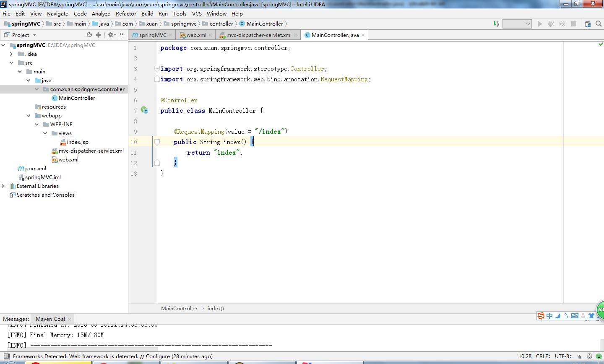Open the run configuration dropdown
This screenshot has height=364, width=604.
[x=517, y=24]
